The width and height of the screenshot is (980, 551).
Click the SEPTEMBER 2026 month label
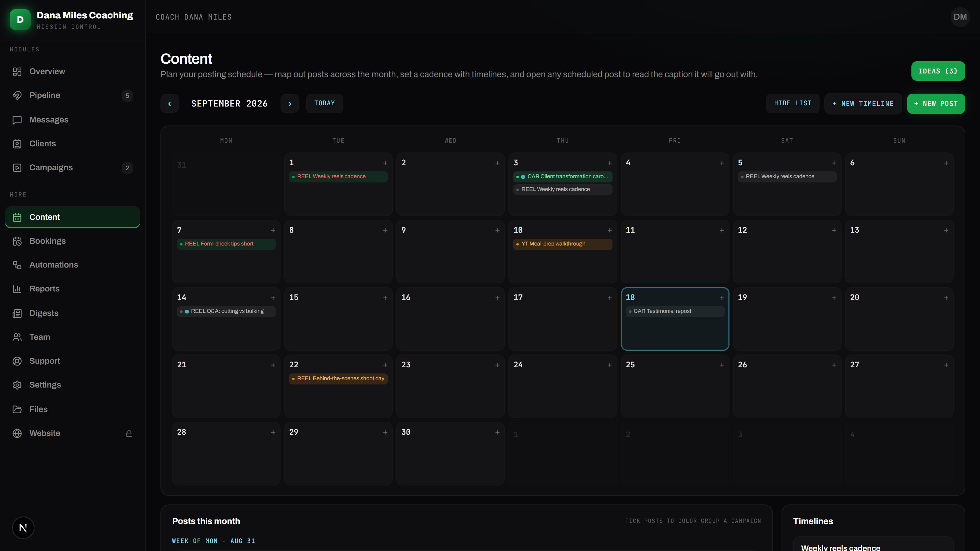pos(229,103)
